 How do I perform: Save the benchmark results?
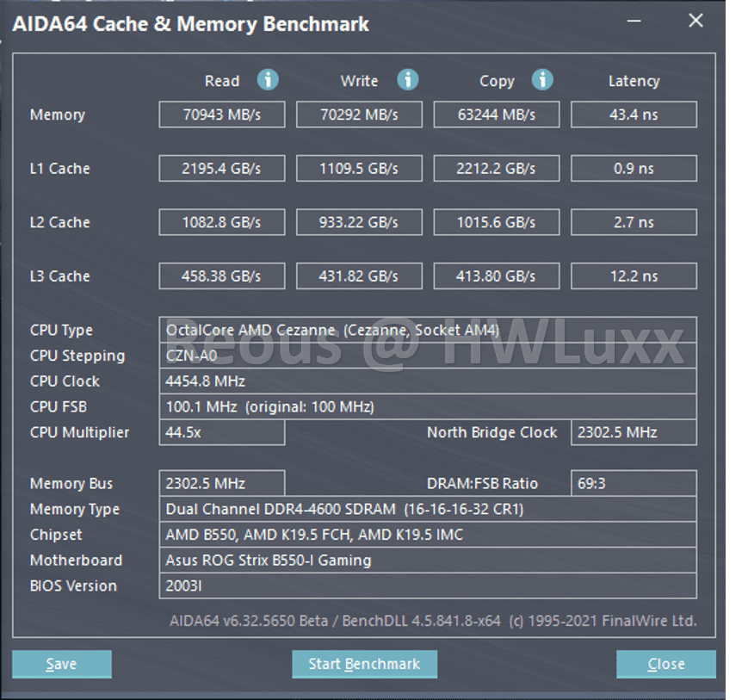(x=62, y=664)
